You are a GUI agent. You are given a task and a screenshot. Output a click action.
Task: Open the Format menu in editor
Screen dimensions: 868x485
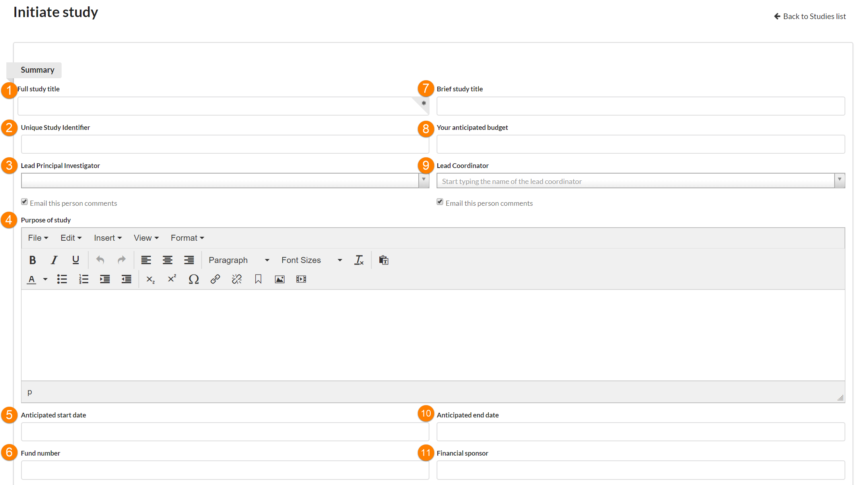tap(187, 238)
